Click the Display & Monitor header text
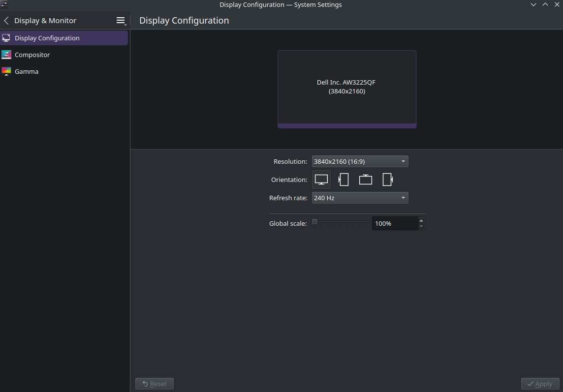The width and height of the screenshot is (563, 392). pos(45,21)
